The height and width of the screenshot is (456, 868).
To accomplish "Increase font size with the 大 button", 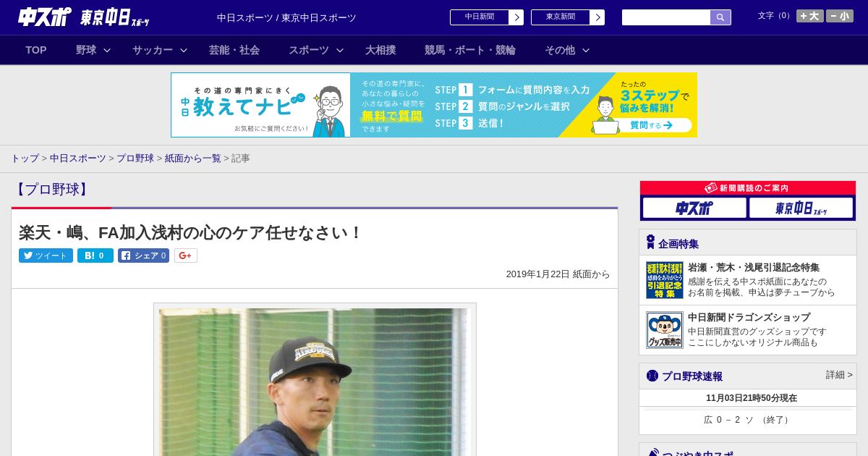I will click(810, 16).
